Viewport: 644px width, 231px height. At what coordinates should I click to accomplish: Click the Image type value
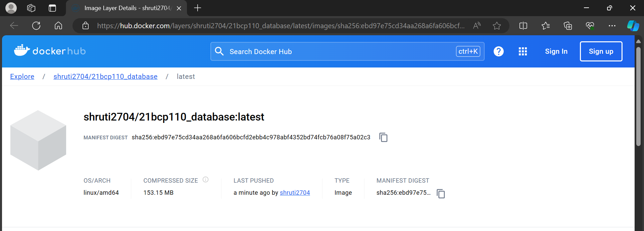(343, 193)
